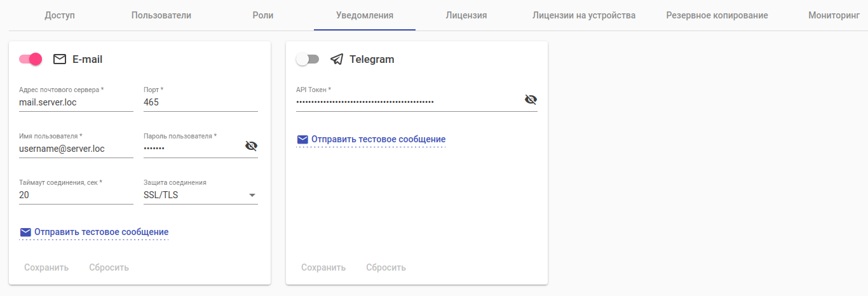Send a Telegram test message
Viewport: 868px width, 296px height.
coord(378,139)
